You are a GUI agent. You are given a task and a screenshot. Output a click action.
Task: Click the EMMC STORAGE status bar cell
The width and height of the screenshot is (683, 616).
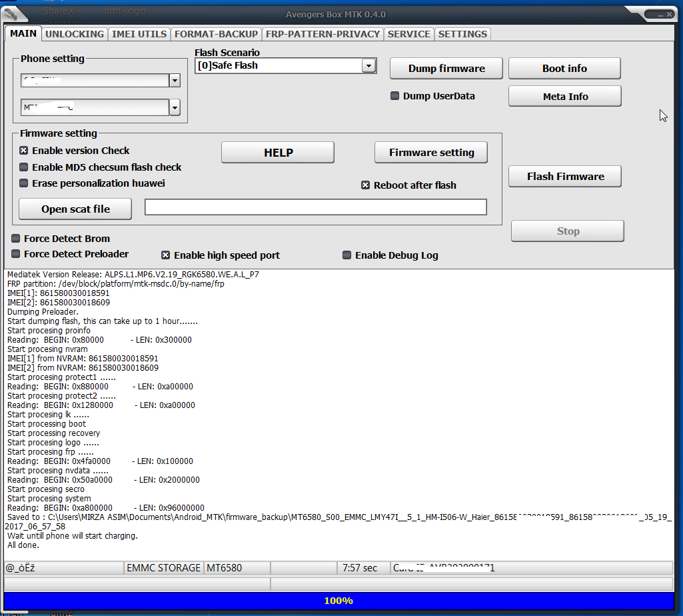[163, 567]
